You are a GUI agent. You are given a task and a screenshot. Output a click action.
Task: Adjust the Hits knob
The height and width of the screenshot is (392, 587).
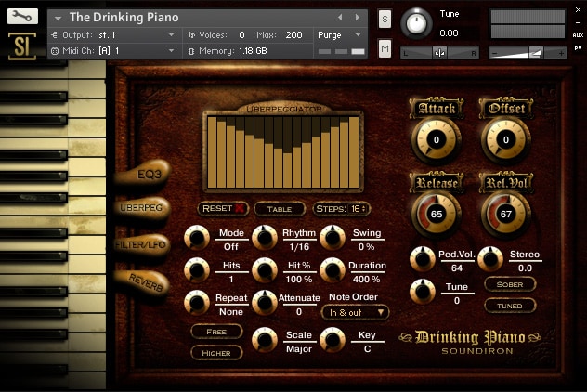197,270
